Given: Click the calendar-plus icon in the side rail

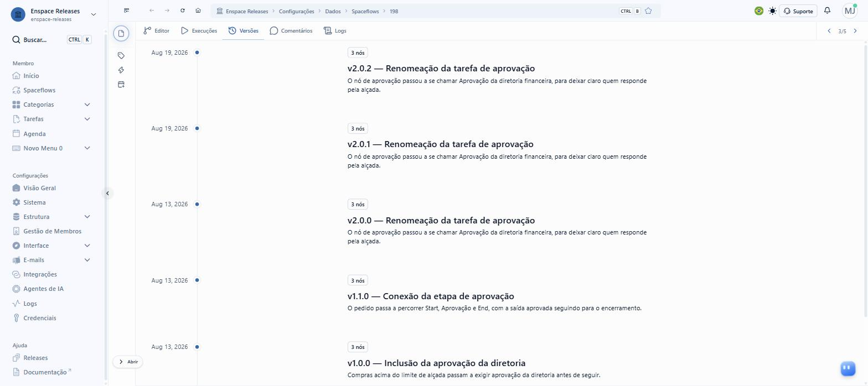Looking at the screenshot, I should pos(121,85).
